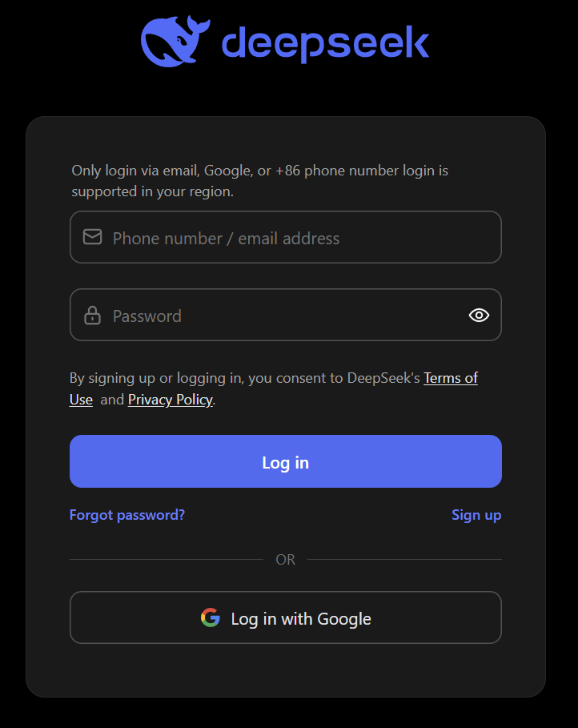Image resolution: width=578 pixels, height=728 pixels.
Task: Click the Log in with Google button
Action: pos(286,617)
